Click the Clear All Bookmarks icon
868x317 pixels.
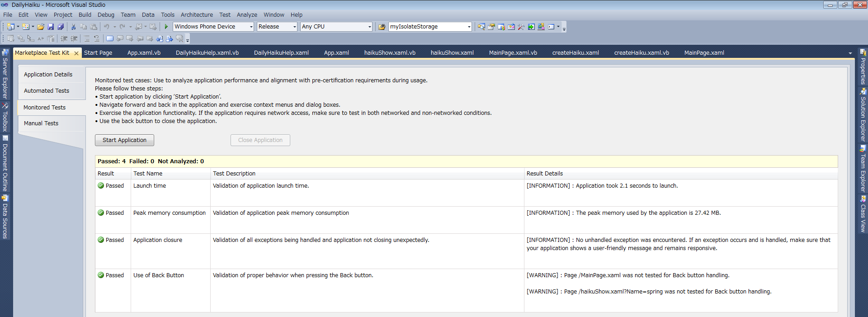179,38
